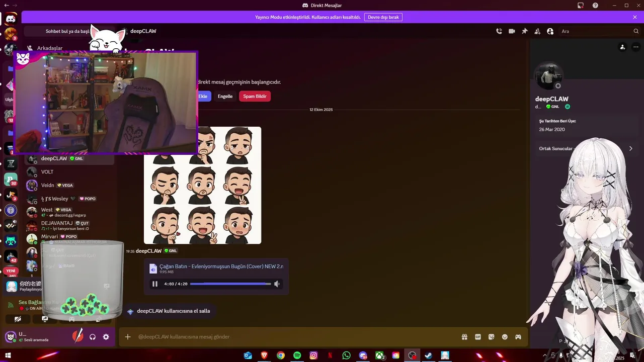Image resolution: width=644 pixels, height=362 pixels.
Task: Click the Spam Bildir button
Action: tap(255, 96)
